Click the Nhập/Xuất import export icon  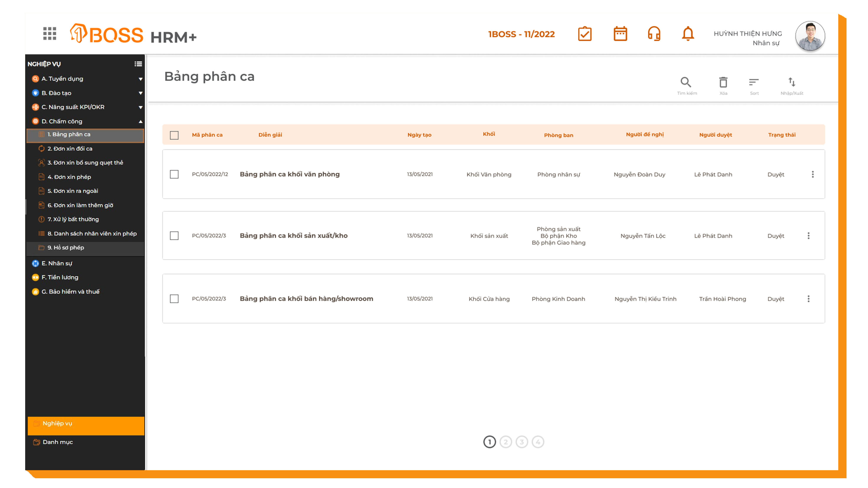click(x=791, y=82)
